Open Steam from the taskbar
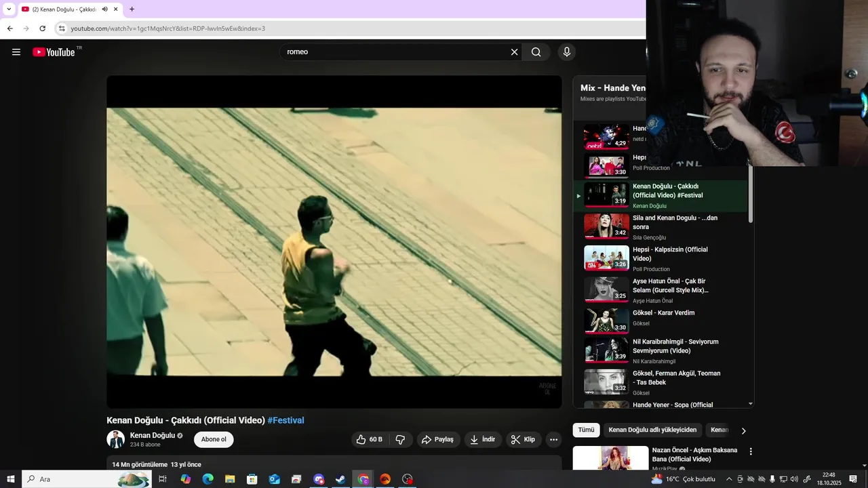 point(341,479)
